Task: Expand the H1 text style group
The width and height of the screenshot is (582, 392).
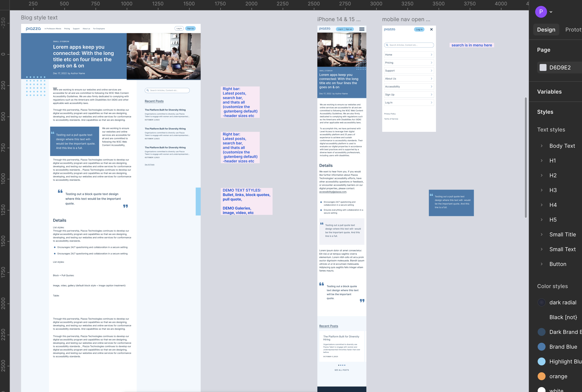Action: click(x=542, y=161)
